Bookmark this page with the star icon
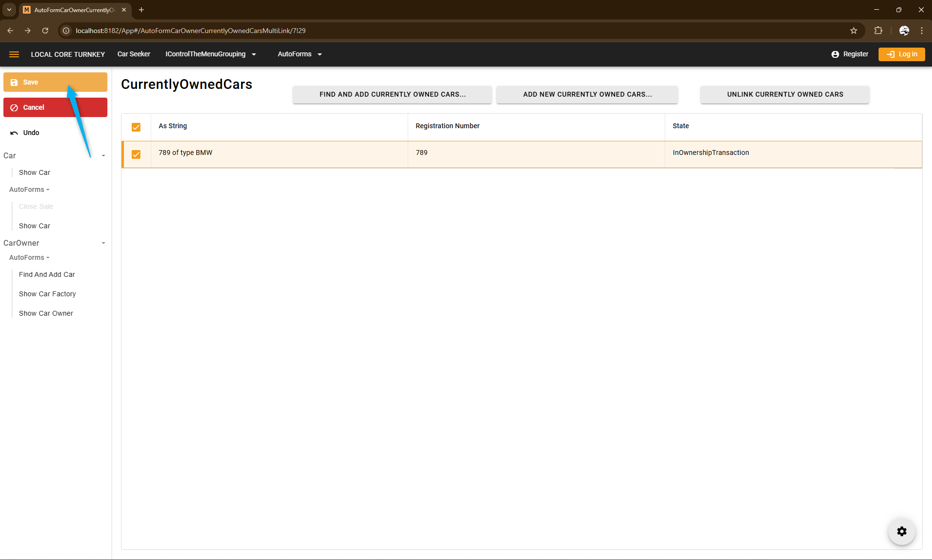Image resolution: width=932 pixels, height=560 pixels. (854, 31)
